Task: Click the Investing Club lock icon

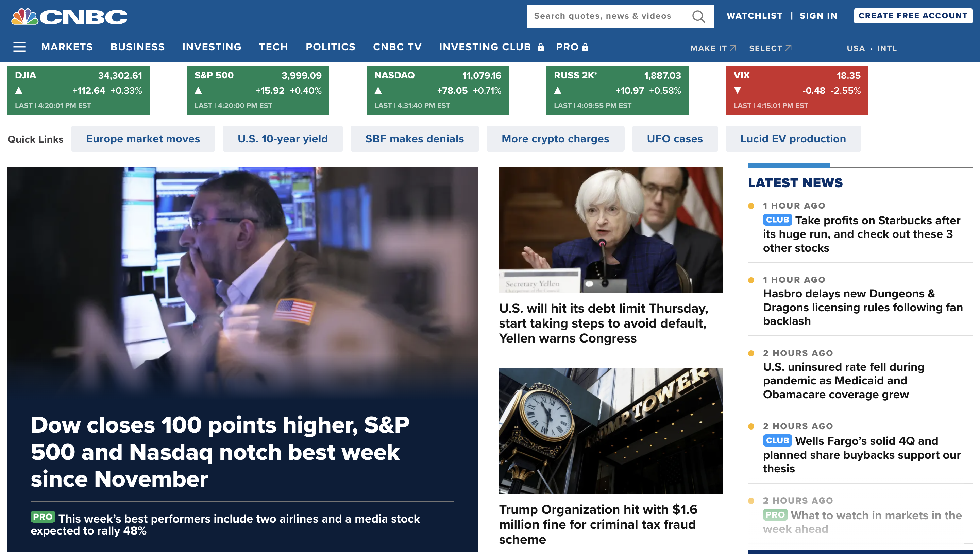Action: (541, 47)
